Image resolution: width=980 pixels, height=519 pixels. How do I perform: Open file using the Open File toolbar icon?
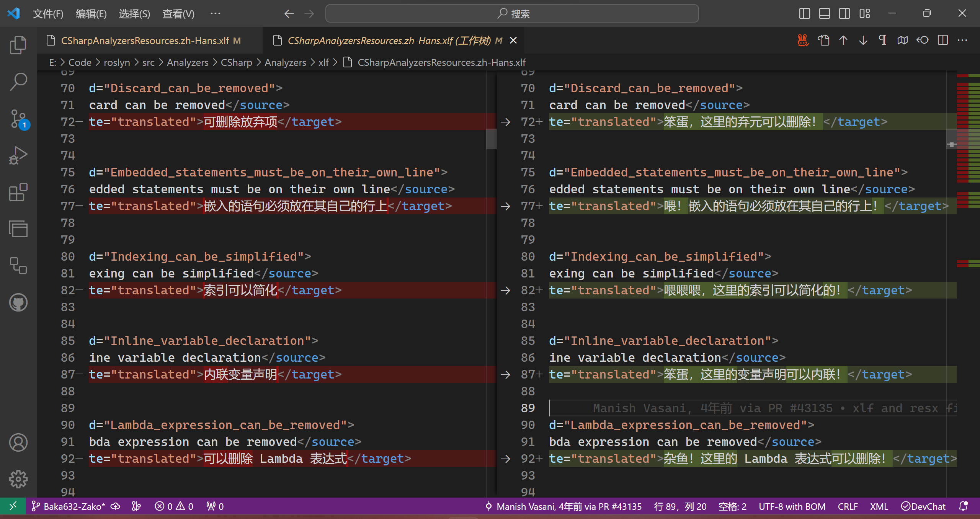[823, 40]
